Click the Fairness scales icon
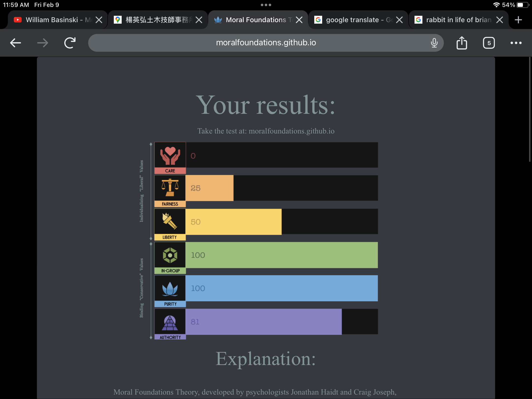 (x=170, y=188)
